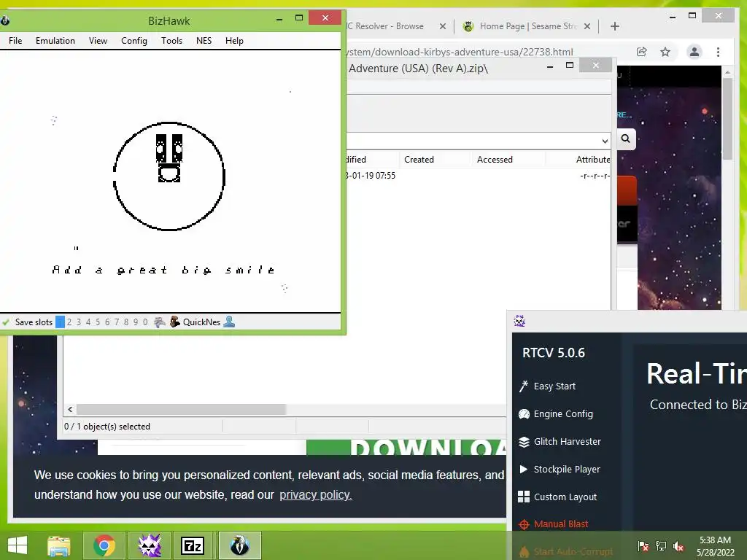
Task: Expand the 7-Zip address path dropdown
Action: pyautogui.click(x=605, y=141)
